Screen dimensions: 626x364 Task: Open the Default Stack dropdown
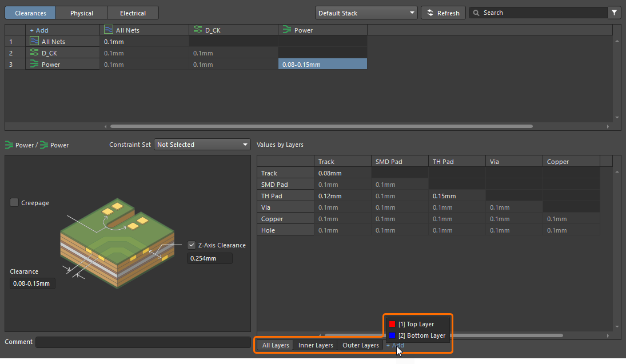[x=366, y=13]
